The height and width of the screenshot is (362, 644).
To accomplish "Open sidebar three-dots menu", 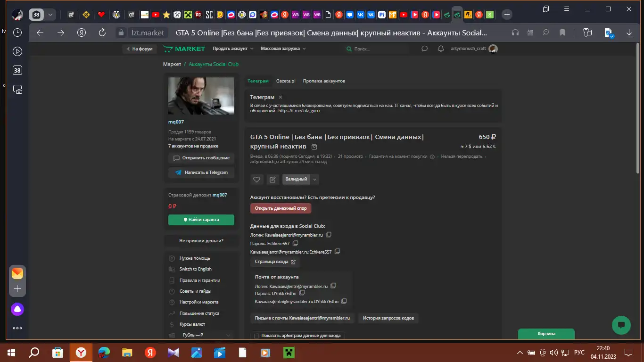I will pos(17,328).
